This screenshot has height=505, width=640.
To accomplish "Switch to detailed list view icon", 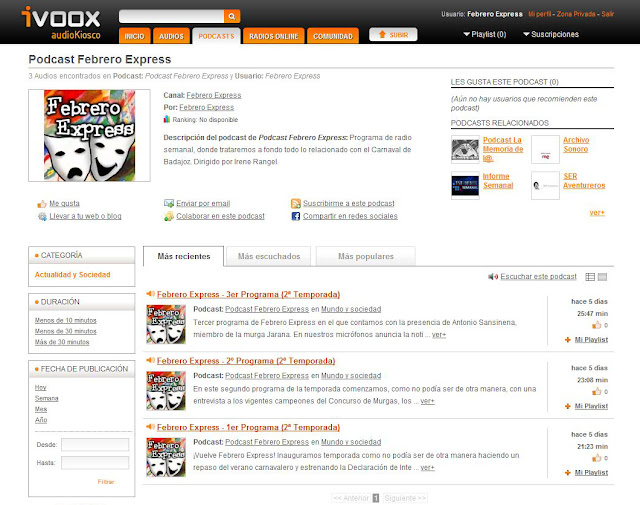I will [x=590, y=277].
